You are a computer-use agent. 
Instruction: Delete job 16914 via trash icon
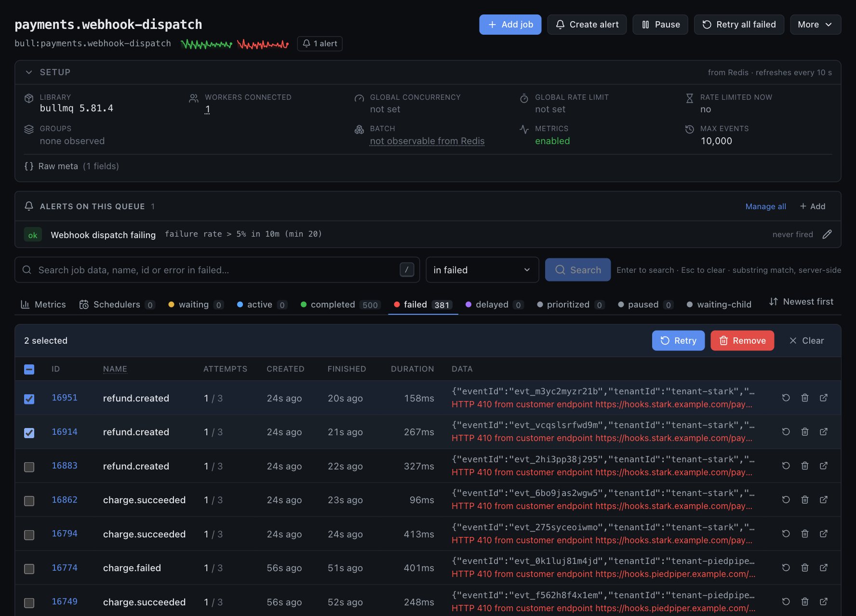pyautogui.click(x=804, y=432)
